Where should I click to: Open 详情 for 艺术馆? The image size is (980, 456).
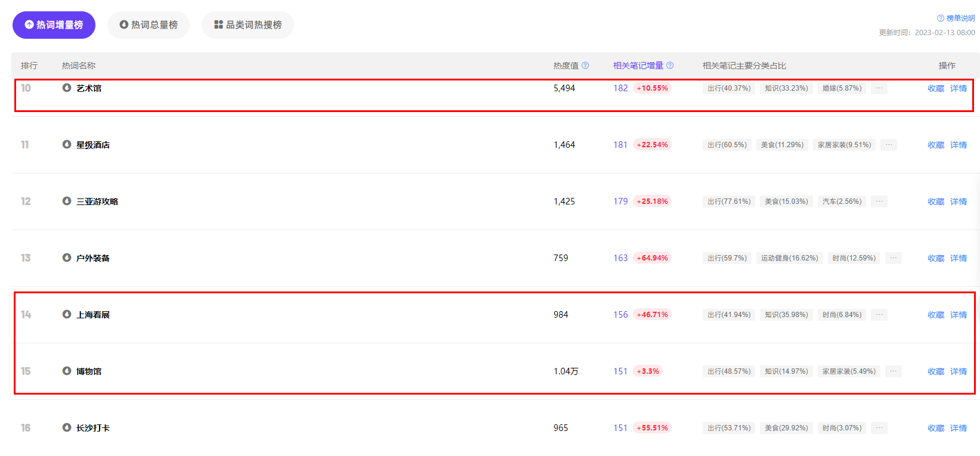[x=959, y=88]
